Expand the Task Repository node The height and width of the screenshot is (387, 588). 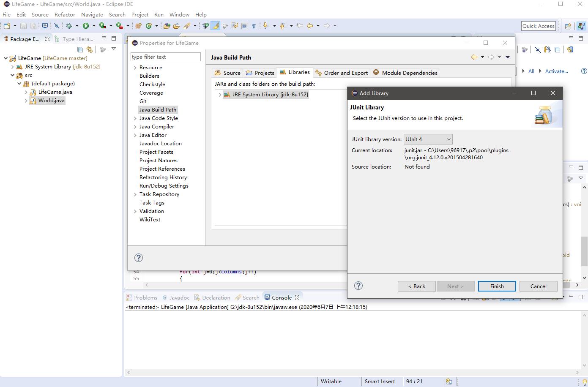point(135,194)
